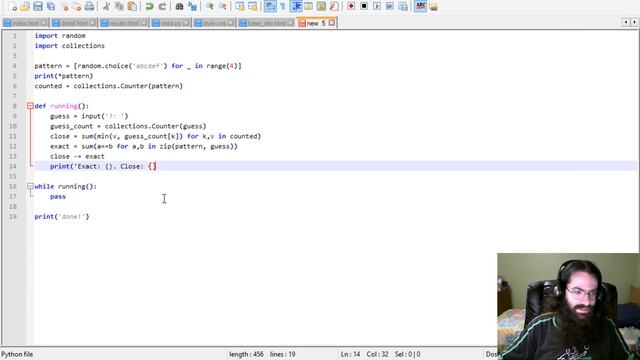Toggle word wrap in the toolbar
This screenshot has height=360, width=640.
270,6
